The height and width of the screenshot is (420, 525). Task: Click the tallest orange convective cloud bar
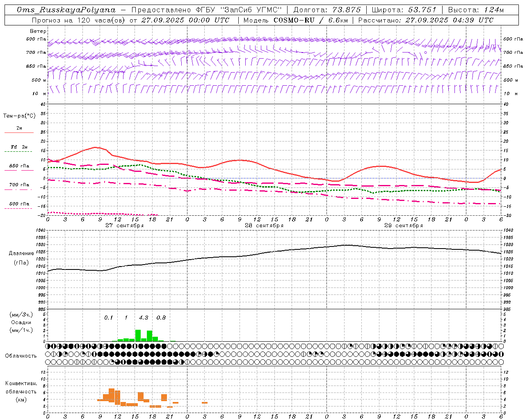tap(112, 395)
